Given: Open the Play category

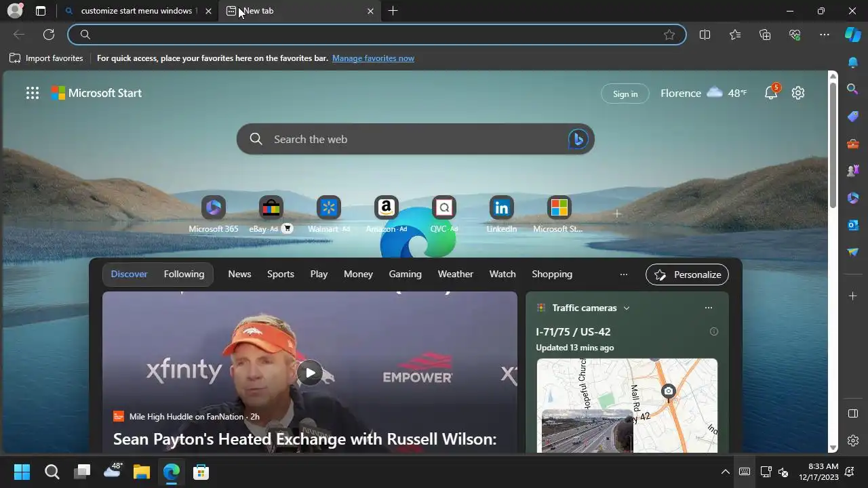Looking at the screenshot, I should pyautogui.click(x=319, y=274).
